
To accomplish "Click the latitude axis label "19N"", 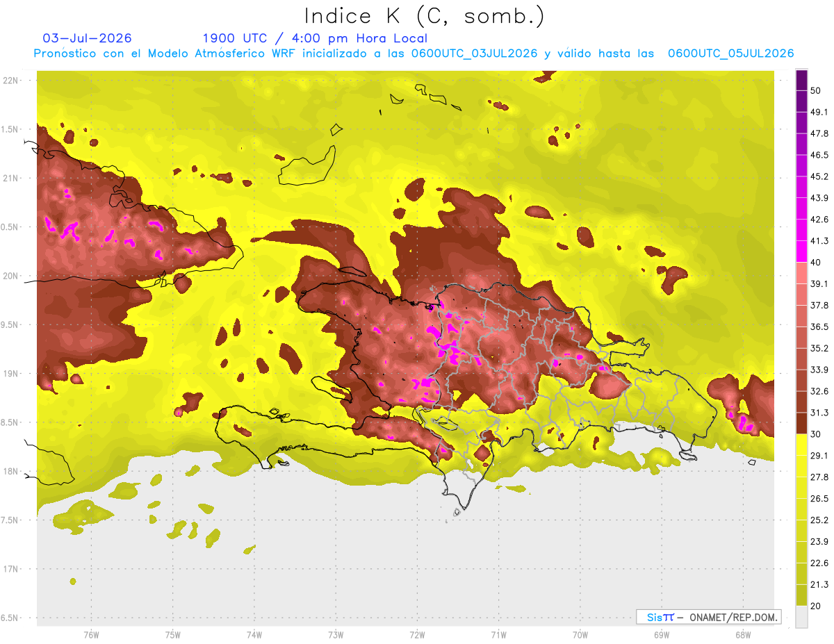I will [x=11, y=373].
